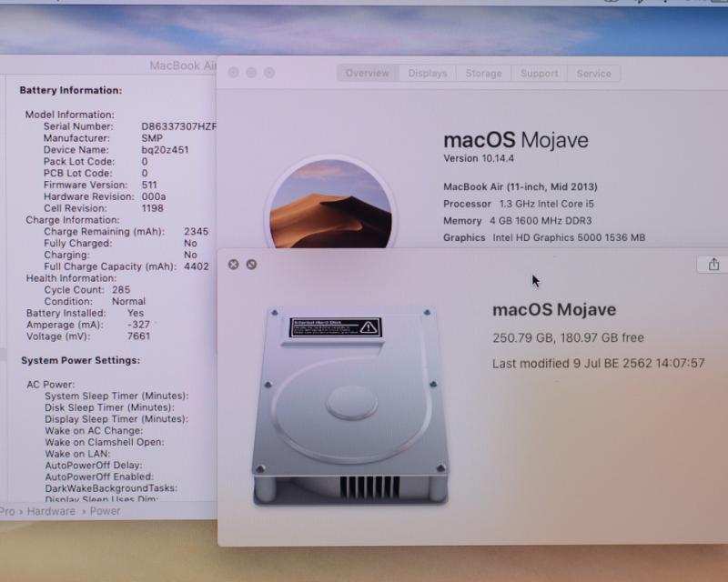Select Hardware in the path breadcrumb

(51, 511)
